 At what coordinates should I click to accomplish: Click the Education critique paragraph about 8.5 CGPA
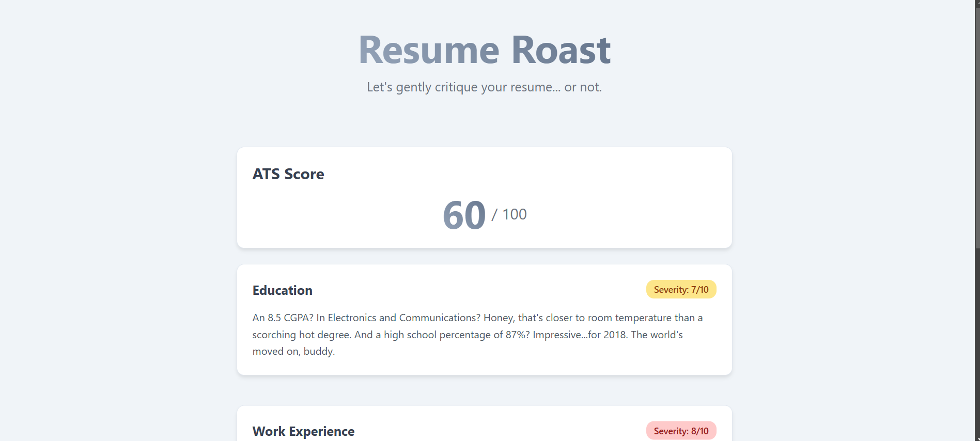478,335
